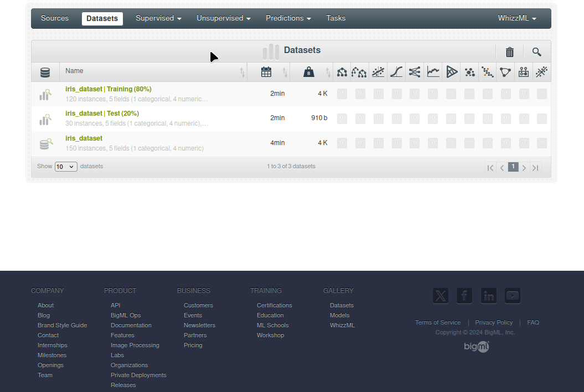The height and width of the screenshot is (392, 584).
Task: Open the Show datasets count selector
Action: 66,167
